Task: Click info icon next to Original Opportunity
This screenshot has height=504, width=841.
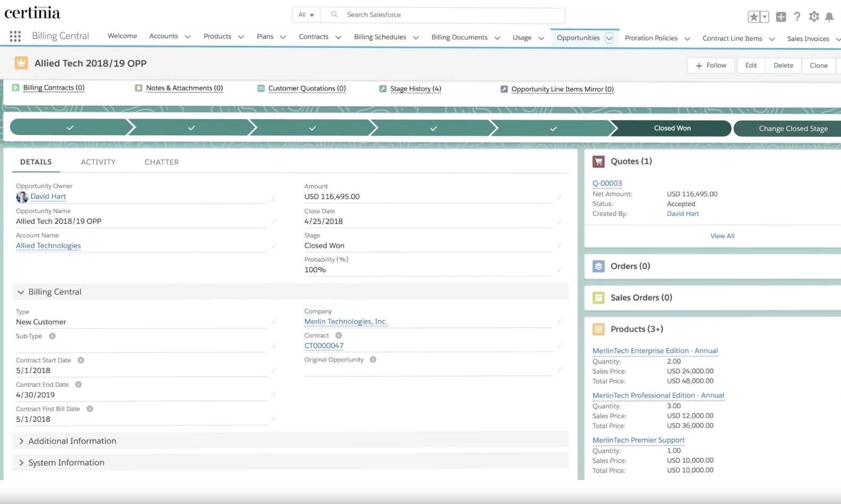Action: click(373, 359)
